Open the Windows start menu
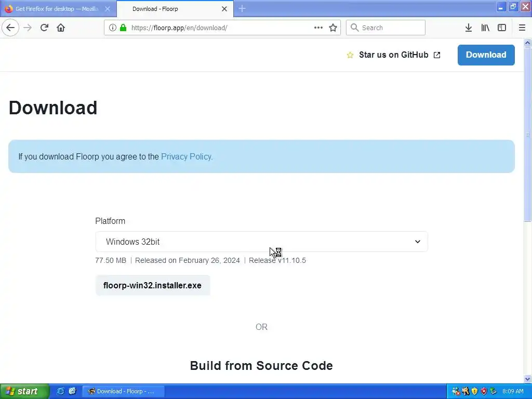This screenshot has width=532, height=399. click(24, 391)
